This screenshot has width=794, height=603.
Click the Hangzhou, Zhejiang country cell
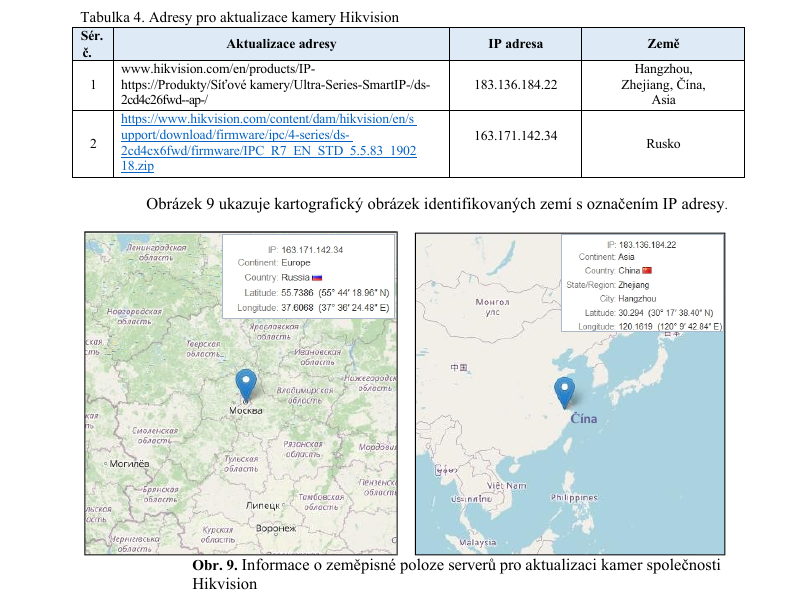(663, 84)
